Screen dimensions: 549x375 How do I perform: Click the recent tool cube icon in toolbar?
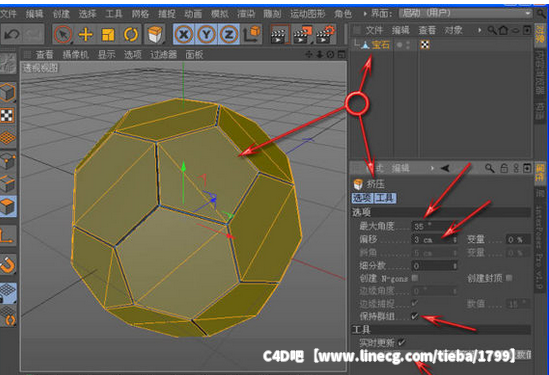coord(155,34)
